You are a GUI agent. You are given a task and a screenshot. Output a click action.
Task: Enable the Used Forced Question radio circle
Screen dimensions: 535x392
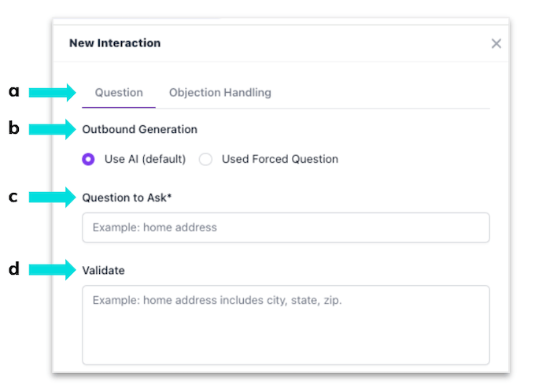205,159
